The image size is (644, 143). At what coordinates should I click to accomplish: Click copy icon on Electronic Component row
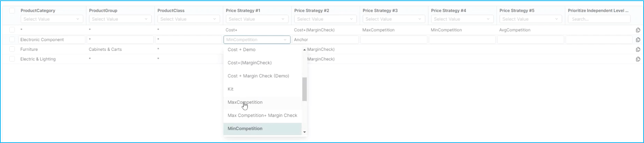[638, 40]
